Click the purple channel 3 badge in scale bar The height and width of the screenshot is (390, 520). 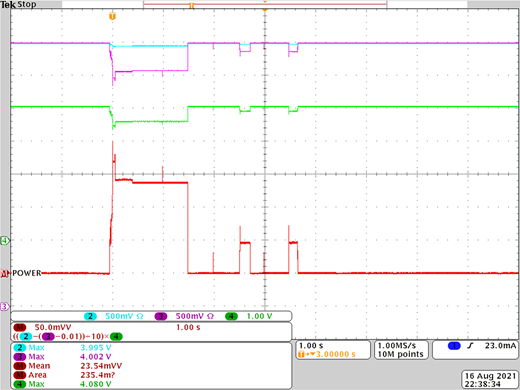coord(161,316)
